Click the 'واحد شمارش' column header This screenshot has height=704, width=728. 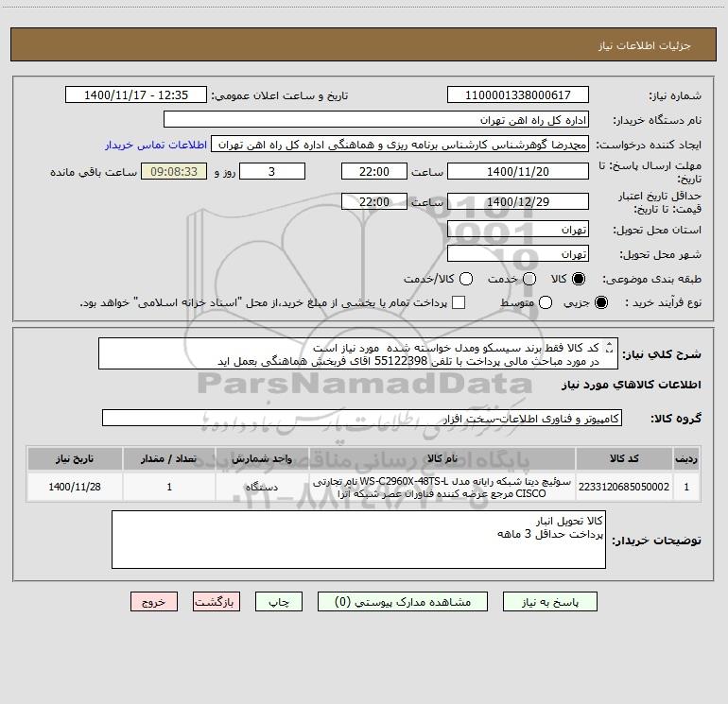coord(262,458)
